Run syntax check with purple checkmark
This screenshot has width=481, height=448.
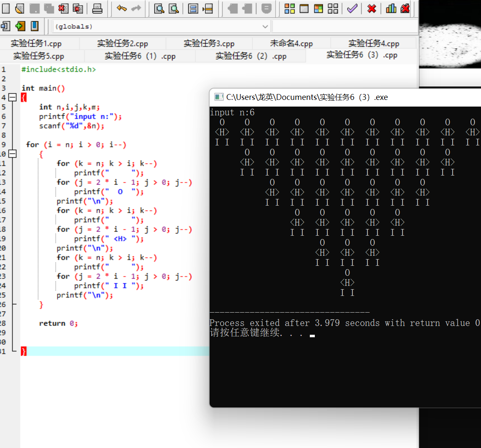352,8
